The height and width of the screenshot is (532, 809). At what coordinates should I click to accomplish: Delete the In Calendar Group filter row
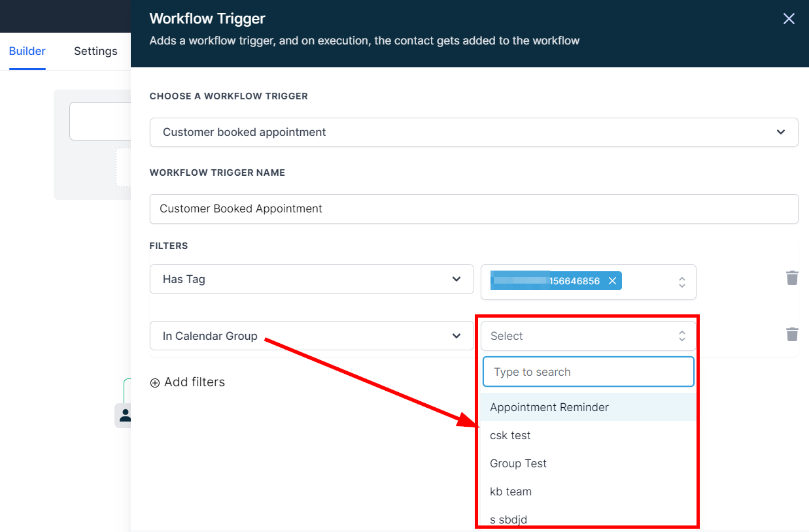coord(792,335)
